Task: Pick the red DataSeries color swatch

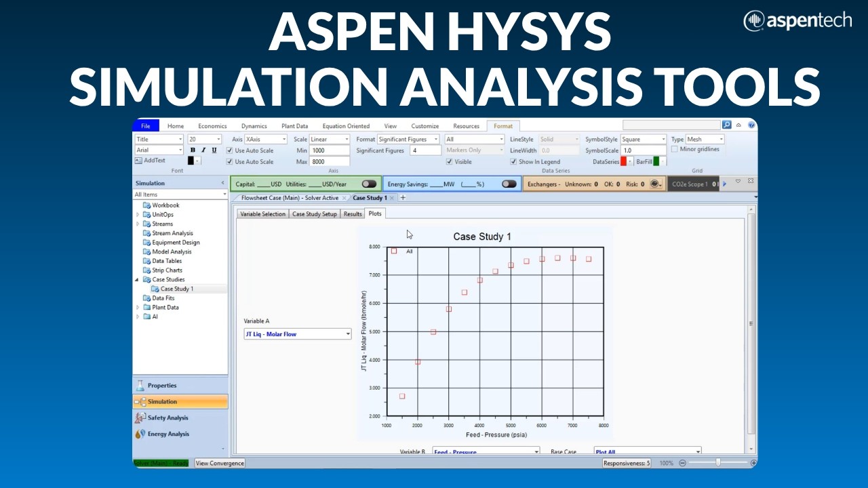Action: pos(624,162)
